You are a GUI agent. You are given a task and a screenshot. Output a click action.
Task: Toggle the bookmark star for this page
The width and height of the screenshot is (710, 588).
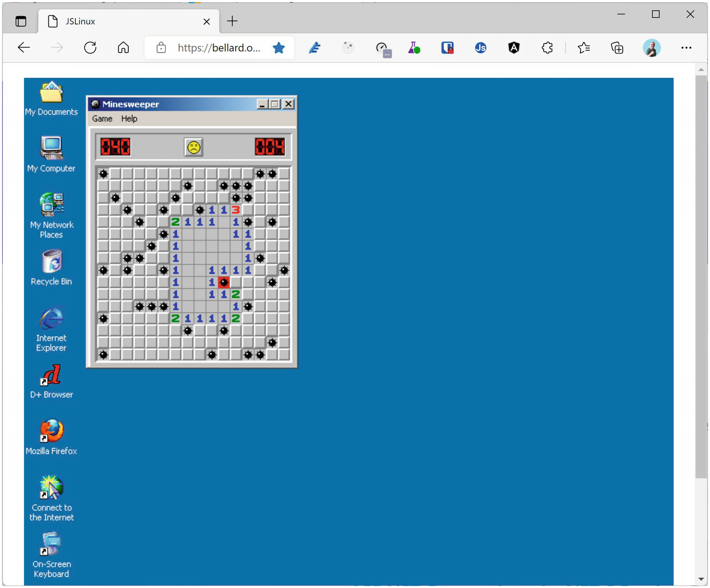point(279,47)
